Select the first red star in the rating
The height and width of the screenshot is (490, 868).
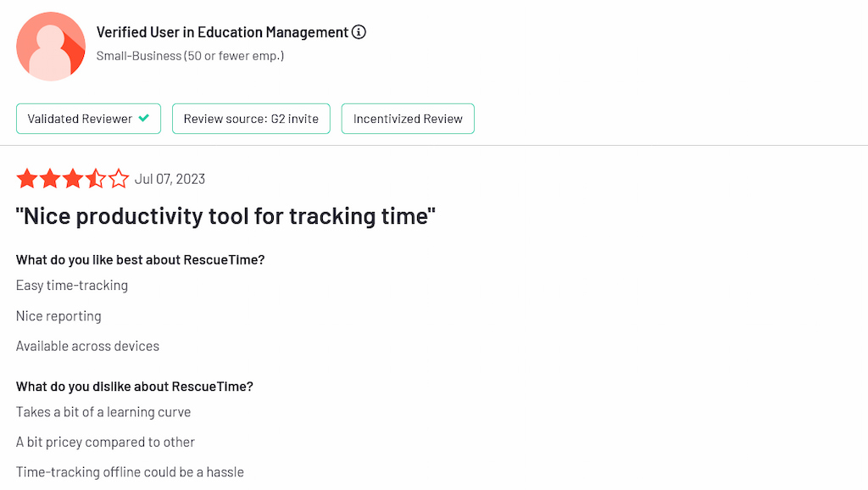click(27, 178)
